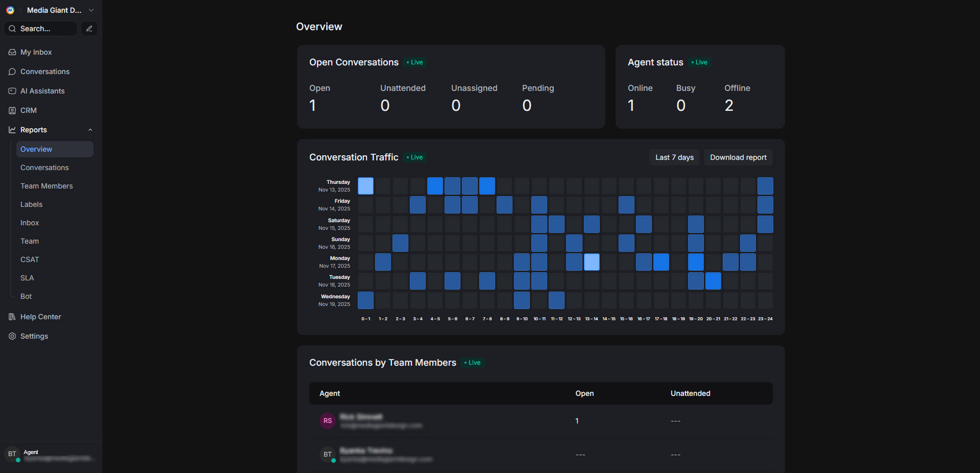Image resolution: width=980 pixels, height=473 pixels.
Task: Click in the Search input field
Action: pyautogui.click(x=46, y=29)
